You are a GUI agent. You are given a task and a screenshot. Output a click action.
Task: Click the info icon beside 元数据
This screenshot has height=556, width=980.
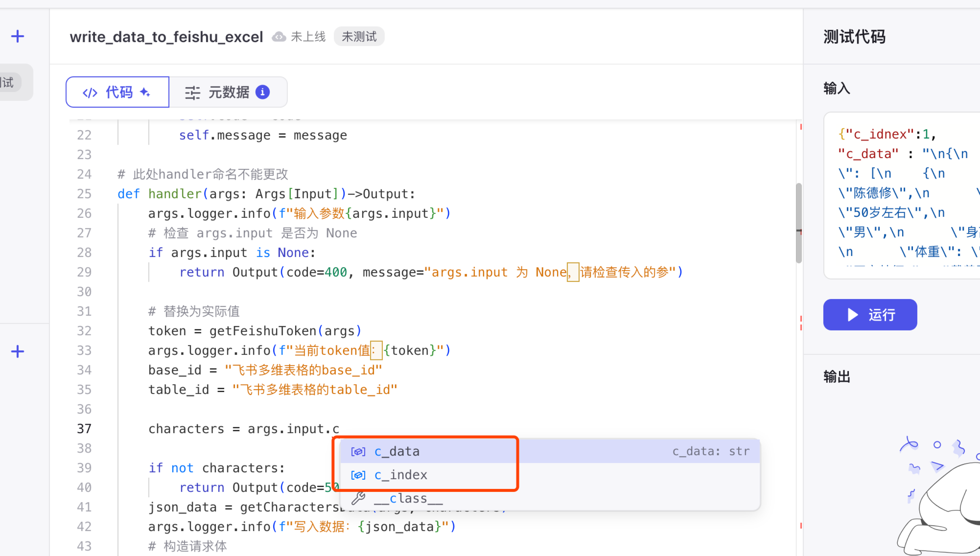262,92
